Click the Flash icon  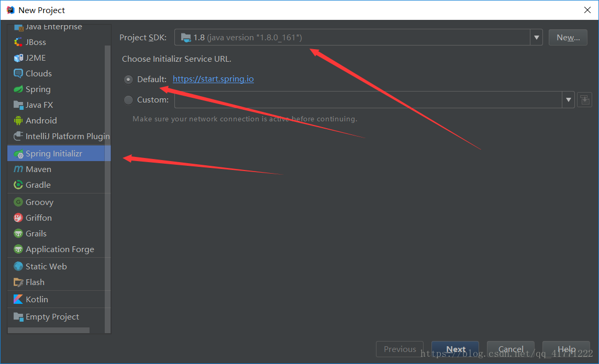18,282
